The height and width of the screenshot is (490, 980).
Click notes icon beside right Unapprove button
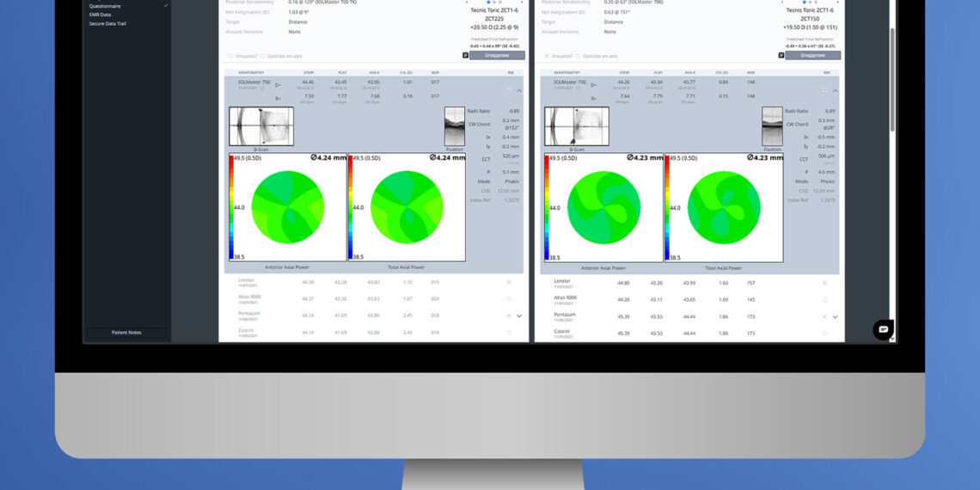781,55
